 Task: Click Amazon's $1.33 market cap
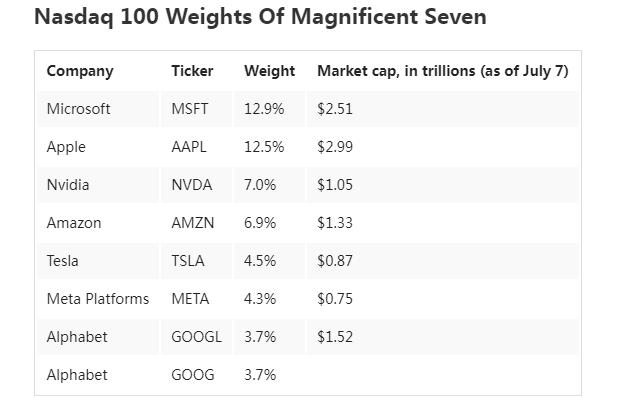pyautogui.click(x=335, y=223)
